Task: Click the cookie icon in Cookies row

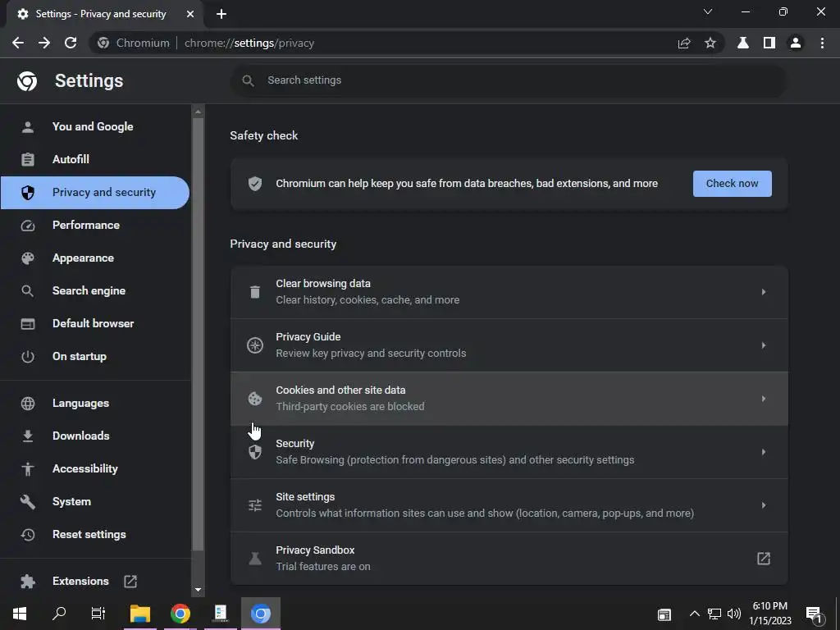Action: (255, 399)
